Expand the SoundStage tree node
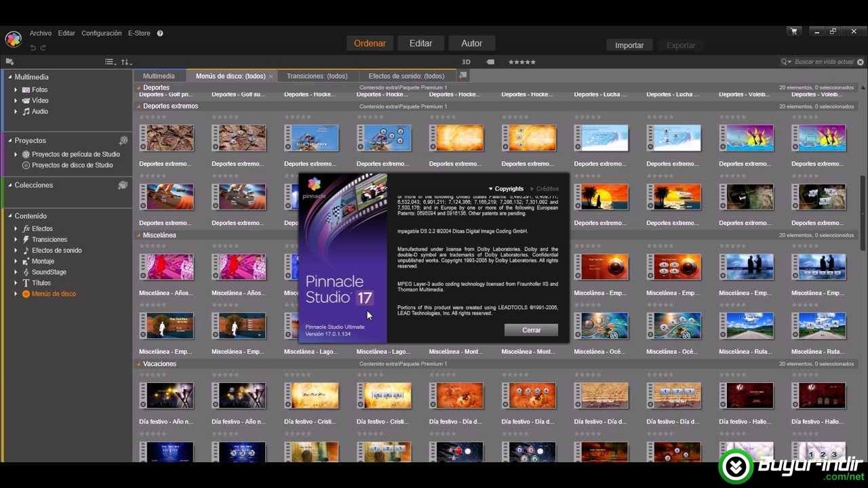Image resolution: width=868 pixels, height=488 pixels. pyautogui.click(x=16, y=272)
